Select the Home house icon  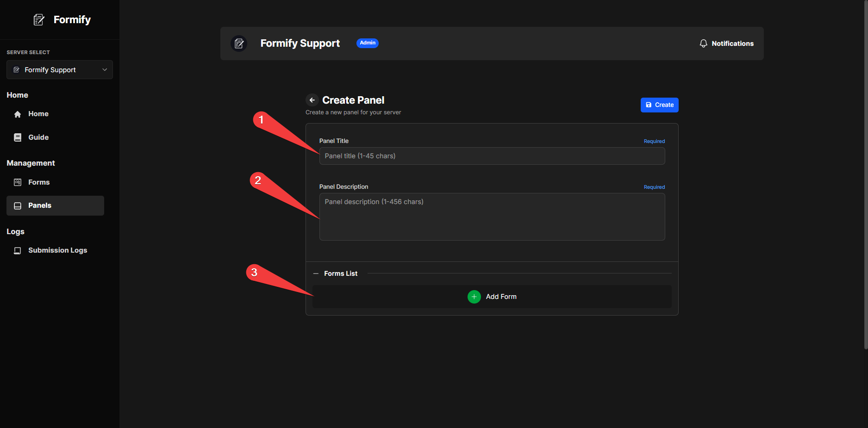pos(17,113)
